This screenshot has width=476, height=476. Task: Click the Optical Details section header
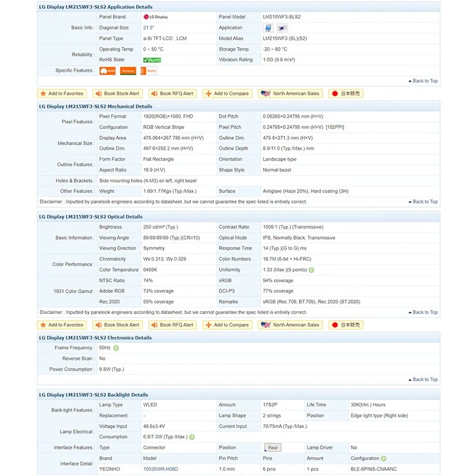pos(239,217)
